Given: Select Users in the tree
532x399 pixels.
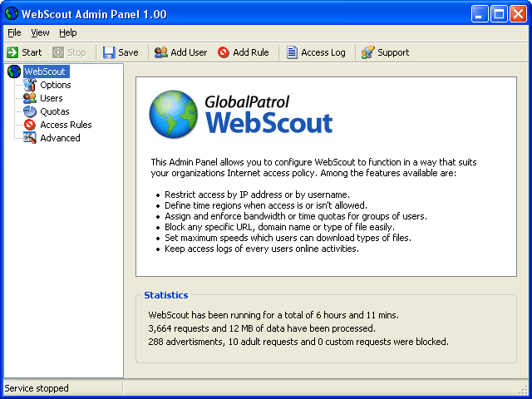Looking at the screenshot, I should point(52,98).
